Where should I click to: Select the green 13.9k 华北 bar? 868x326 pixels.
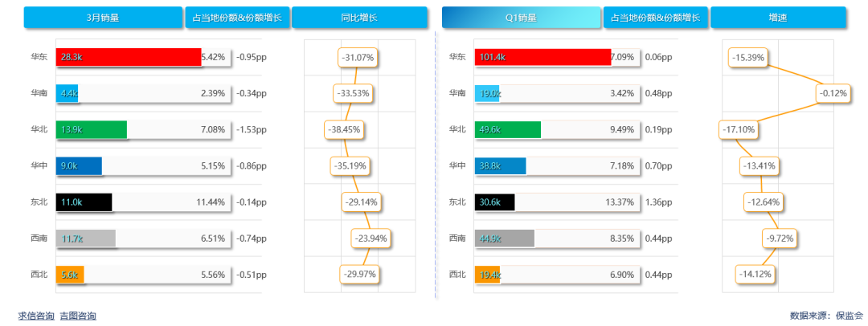[92, 129]
